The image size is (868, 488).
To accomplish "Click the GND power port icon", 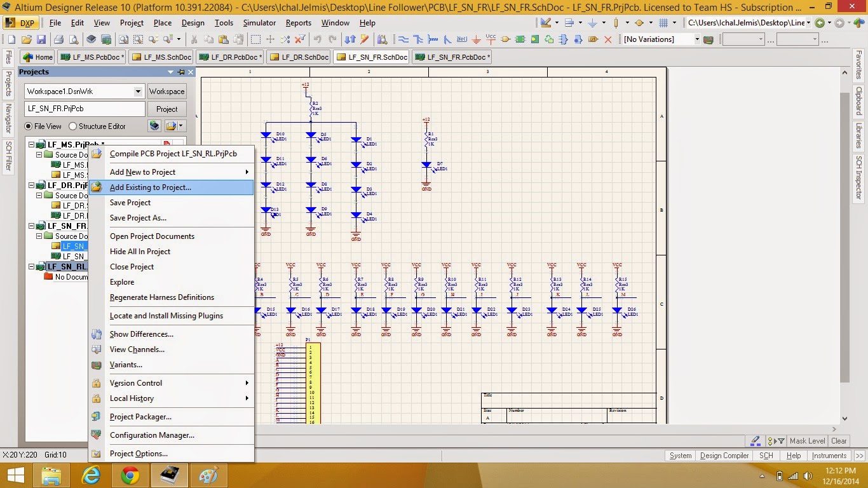I will (x=477, y=39).
